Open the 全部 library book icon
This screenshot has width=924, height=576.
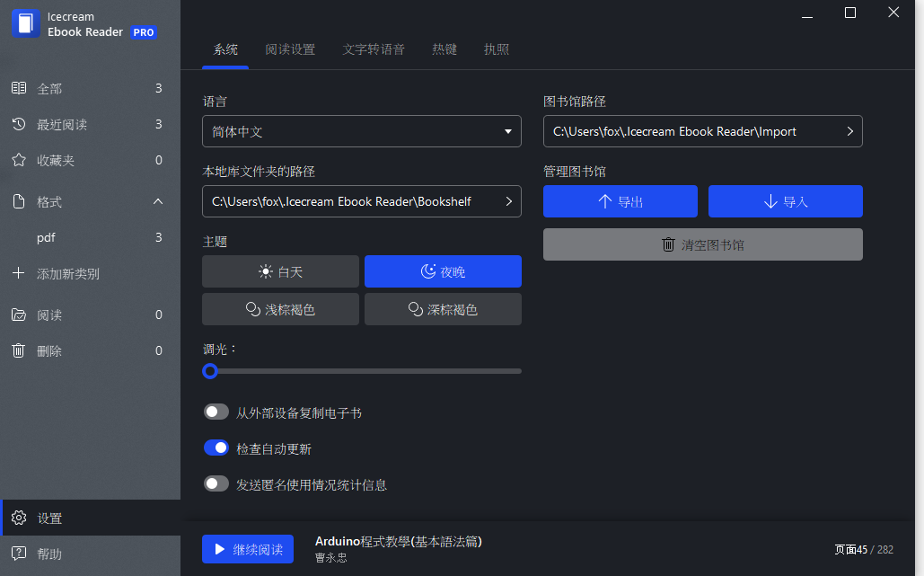point(19,88)
